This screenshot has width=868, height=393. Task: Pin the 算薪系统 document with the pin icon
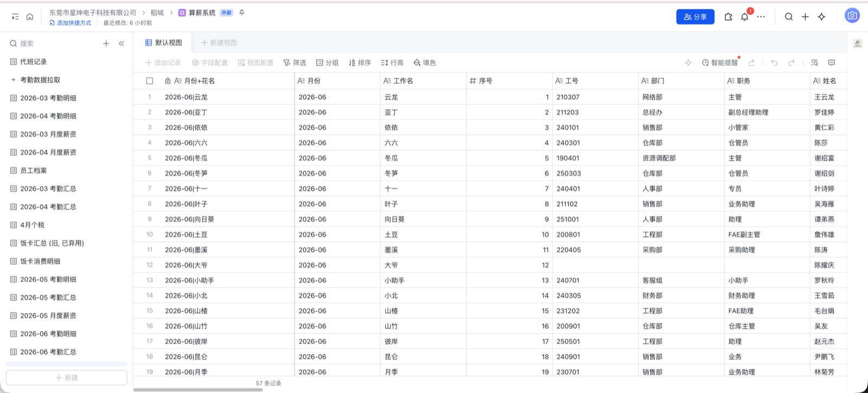[x=242, y=12]
